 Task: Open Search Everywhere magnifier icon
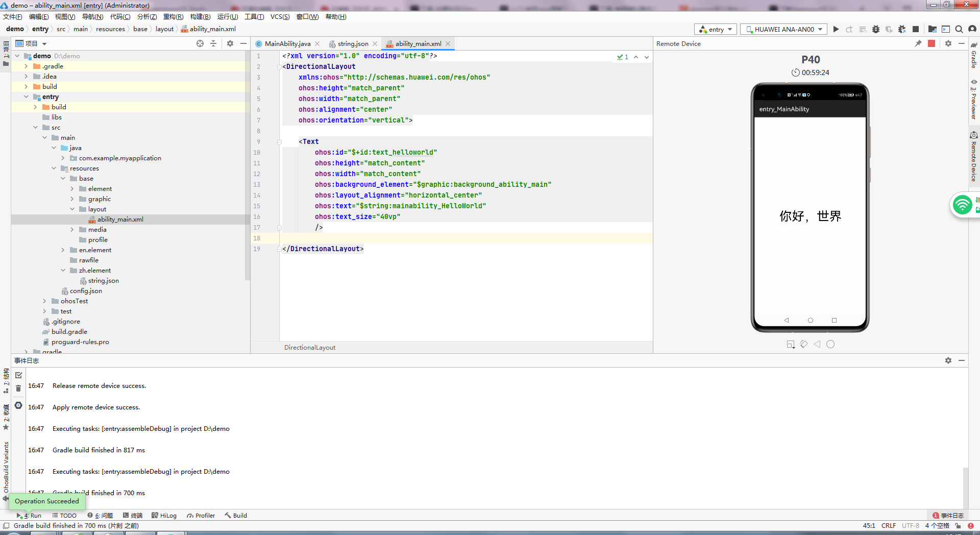pyautogui.click(x=959, y=29)
